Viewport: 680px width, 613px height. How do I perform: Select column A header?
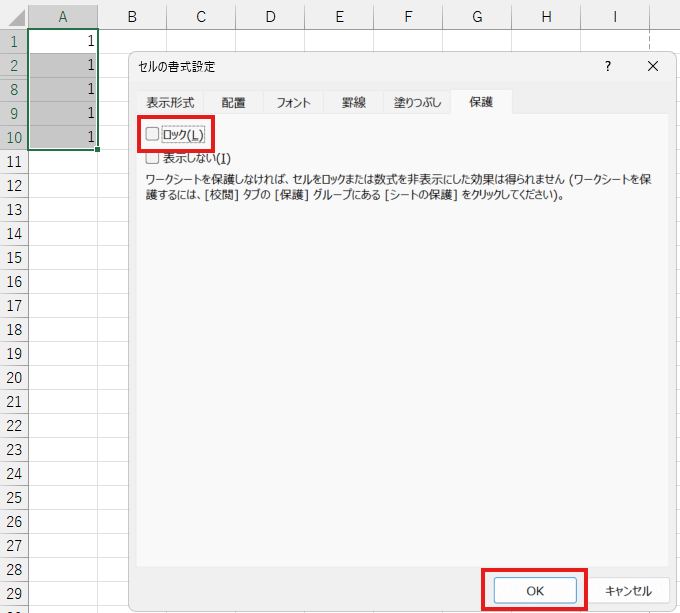click(63, 16)
